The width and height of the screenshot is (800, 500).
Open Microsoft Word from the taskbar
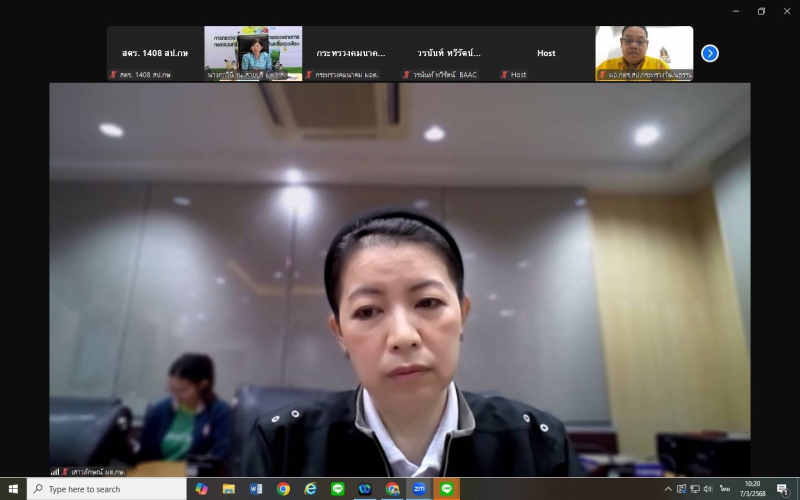point(256,489)
